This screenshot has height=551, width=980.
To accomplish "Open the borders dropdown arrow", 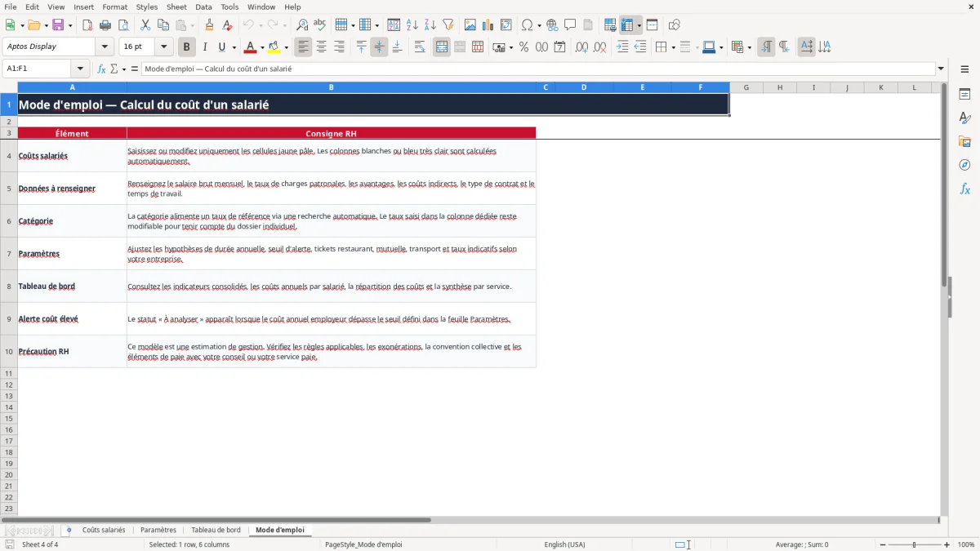I will [x=672, y=47].
